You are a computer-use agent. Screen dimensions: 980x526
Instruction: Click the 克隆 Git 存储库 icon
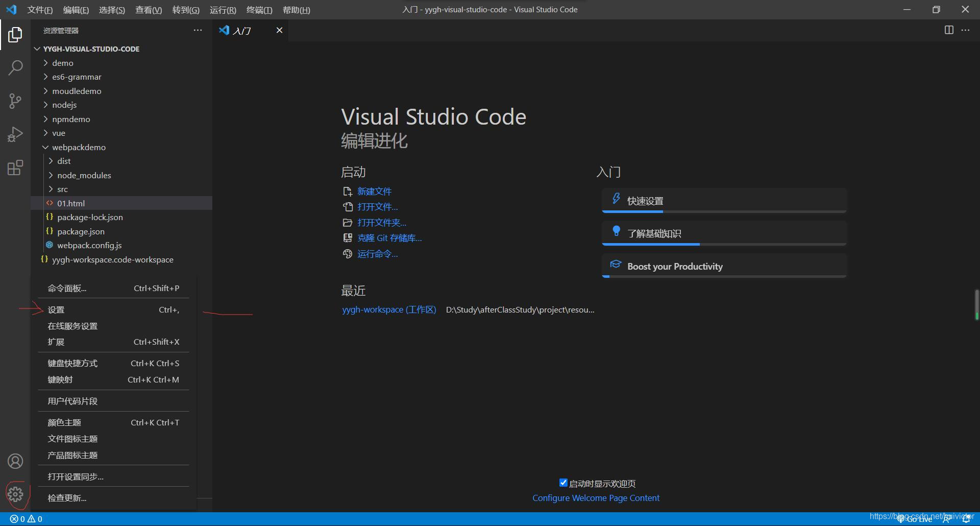(348, 238)
